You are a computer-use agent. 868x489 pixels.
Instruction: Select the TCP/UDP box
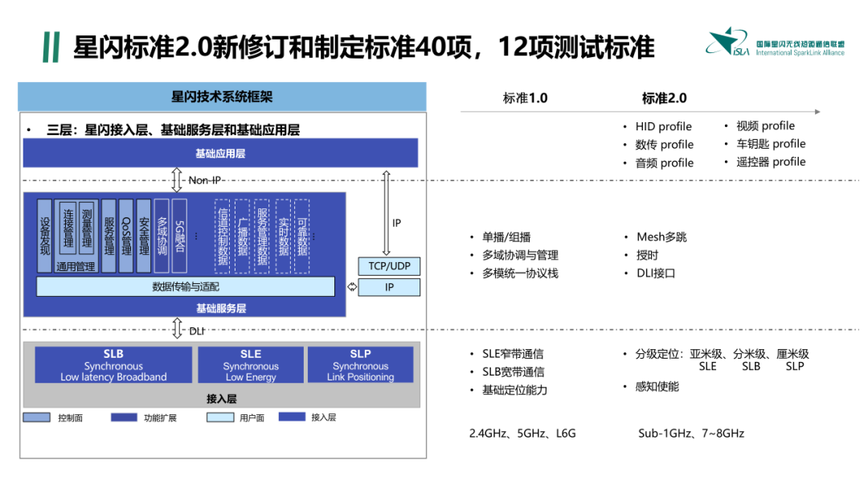tap(389, 266)
